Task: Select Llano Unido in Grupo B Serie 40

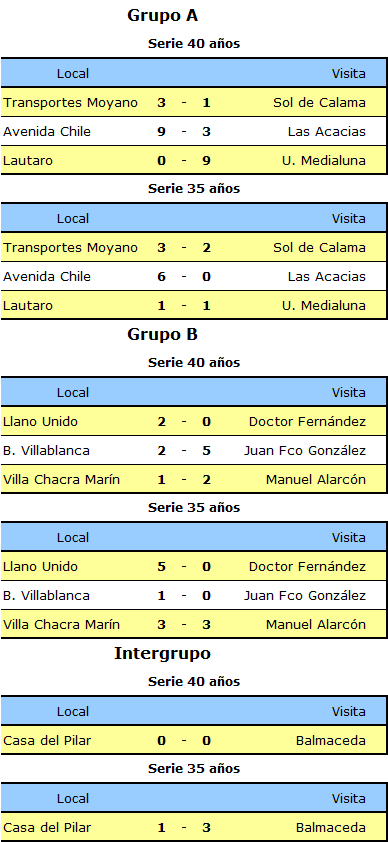Action: (x=40, y=422)
